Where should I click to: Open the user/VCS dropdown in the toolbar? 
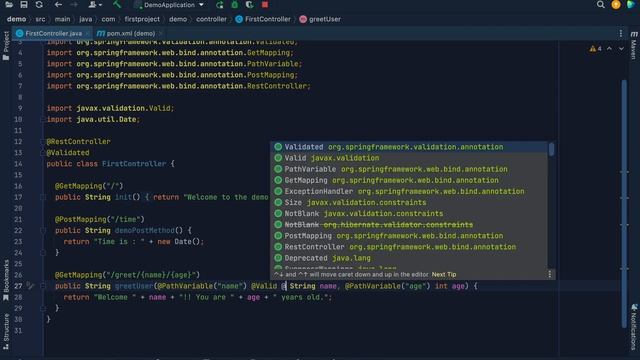click(x=95, y=5)
